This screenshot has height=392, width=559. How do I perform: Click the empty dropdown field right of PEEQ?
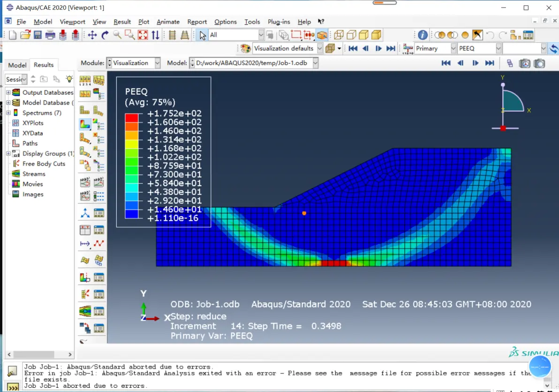[x=524, y=48]
